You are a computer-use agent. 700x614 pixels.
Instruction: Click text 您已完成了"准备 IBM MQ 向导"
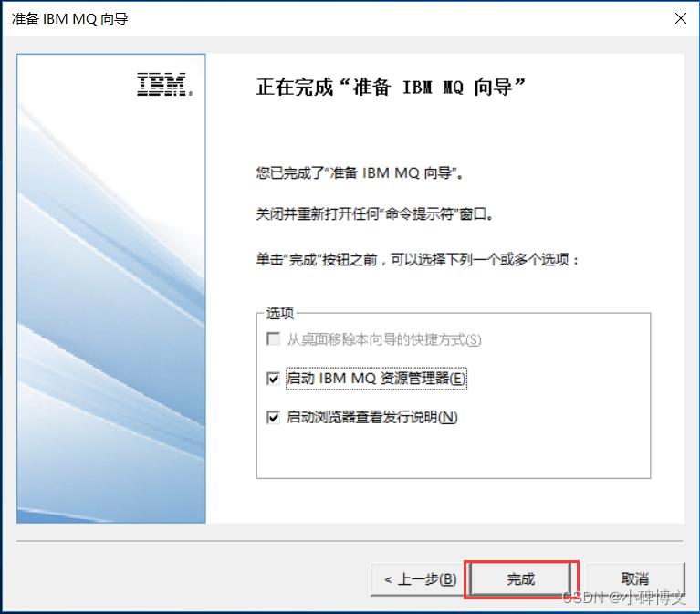click(360, 172)
